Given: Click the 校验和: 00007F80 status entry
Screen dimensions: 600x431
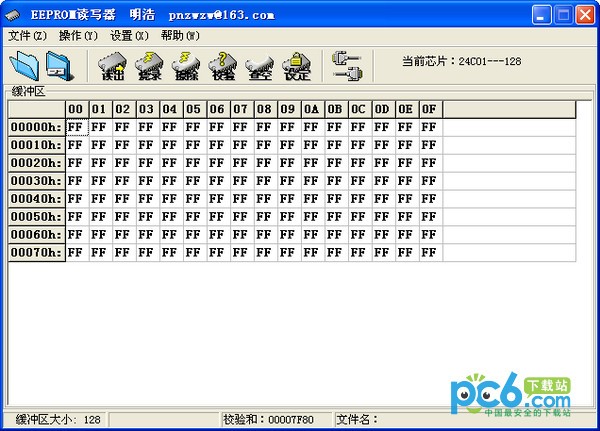Looking at the screenshot, I should tap(268, 420).
